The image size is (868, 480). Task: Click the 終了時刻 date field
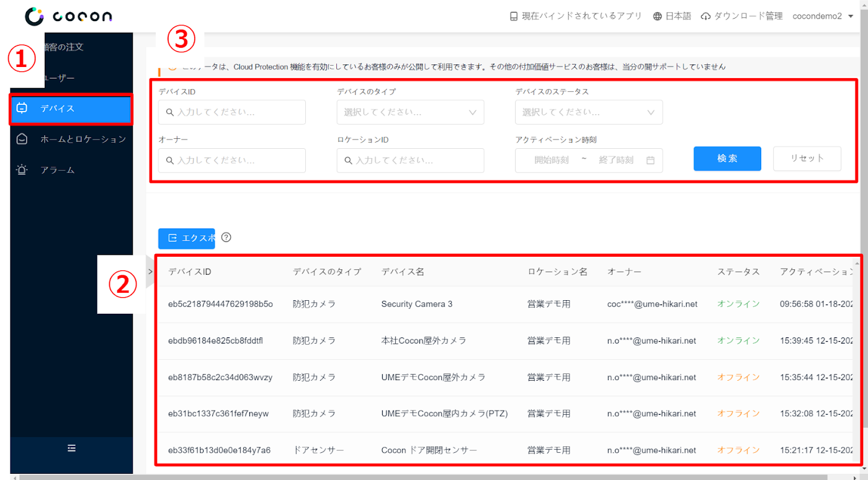[x=616, y=160]
